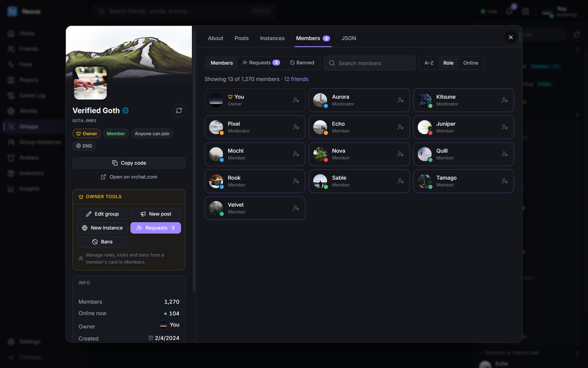This screenshot has width=588, height=368.
Task: Click manage member icon on Nova's card
Action: click(x=400, y=154)
